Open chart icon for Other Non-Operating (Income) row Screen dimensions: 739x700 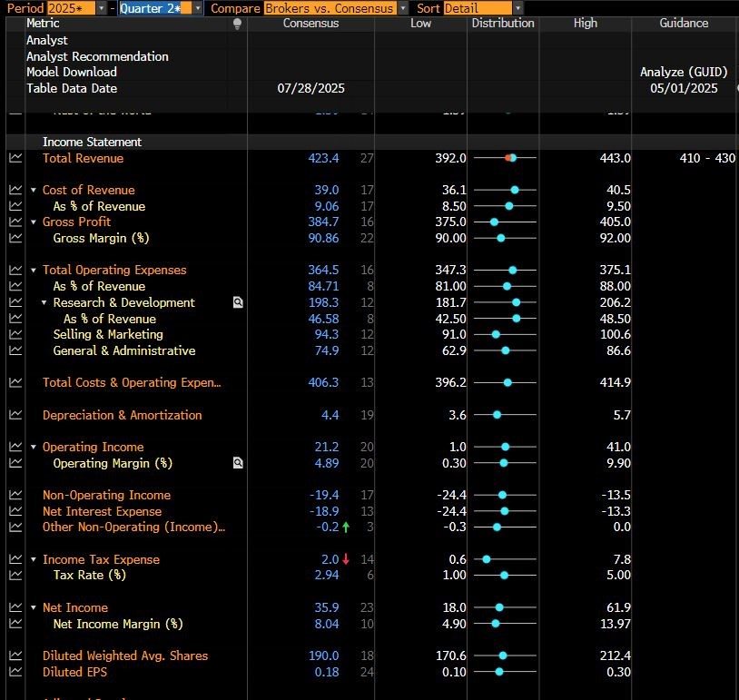pyautogui.click(x=15, y=527)
